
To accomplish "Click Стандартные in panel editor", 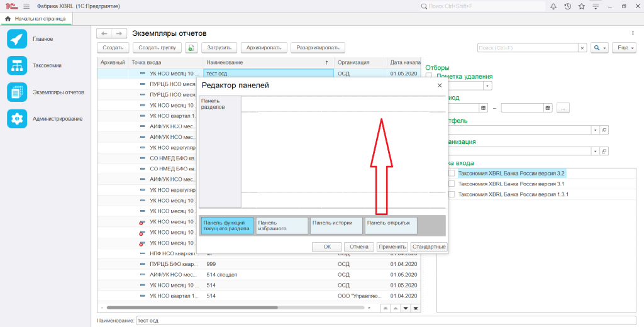I will pos(429,247).
